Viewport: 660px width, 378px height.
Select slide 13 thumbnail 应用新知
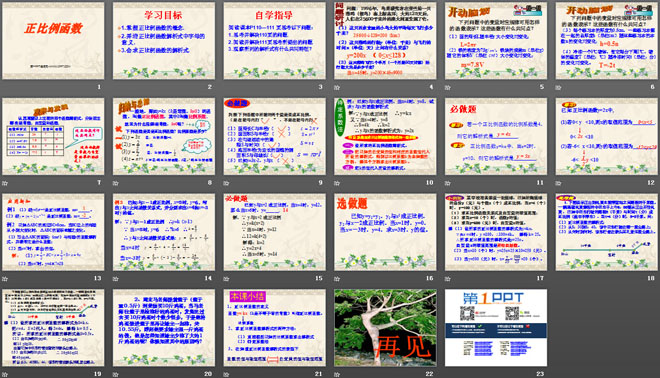point(53,232)
